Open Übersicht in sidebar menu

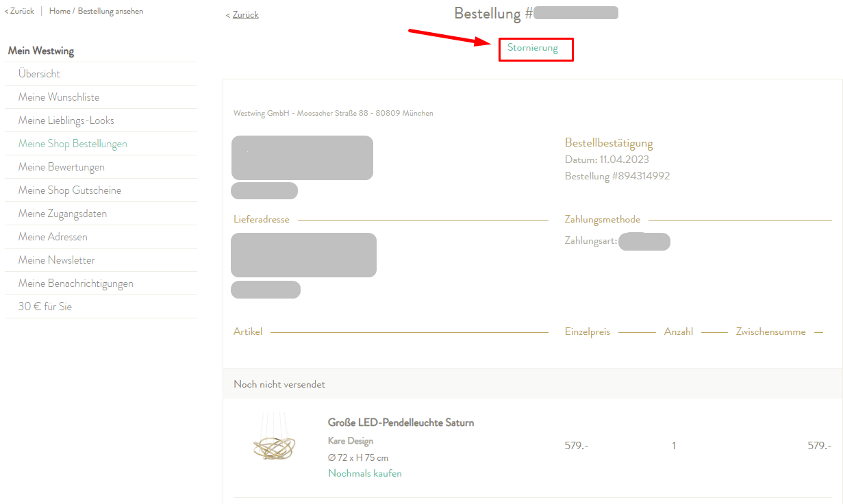pyautogui.click(x=39, y=74)
